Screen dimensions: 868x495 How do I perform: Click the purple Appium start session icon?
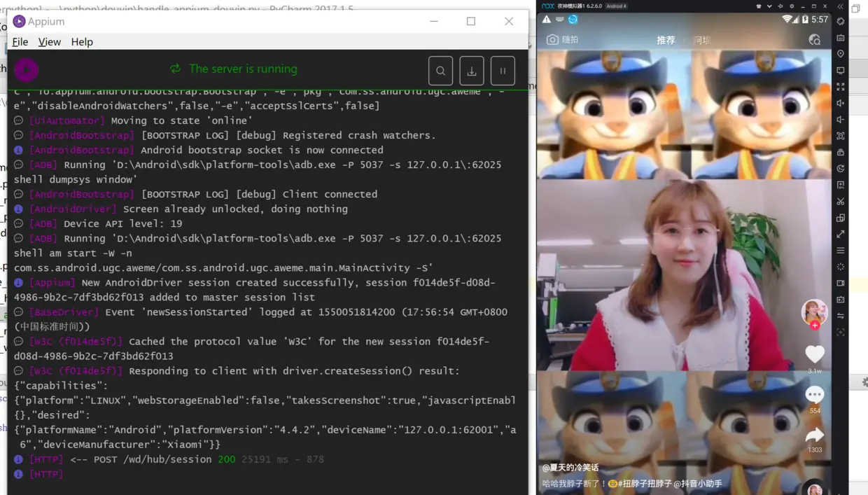(x=27, y=69)
